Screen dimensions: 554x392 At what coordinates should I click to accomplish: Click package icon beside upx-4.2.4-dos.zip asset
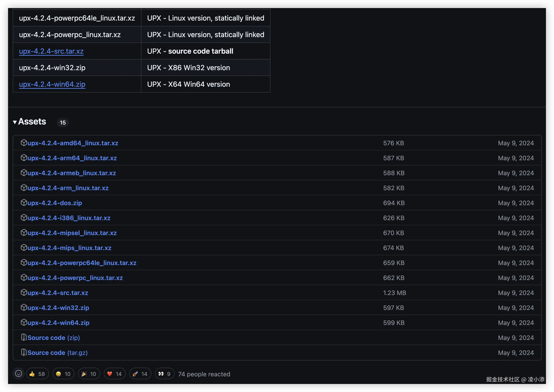24,202
